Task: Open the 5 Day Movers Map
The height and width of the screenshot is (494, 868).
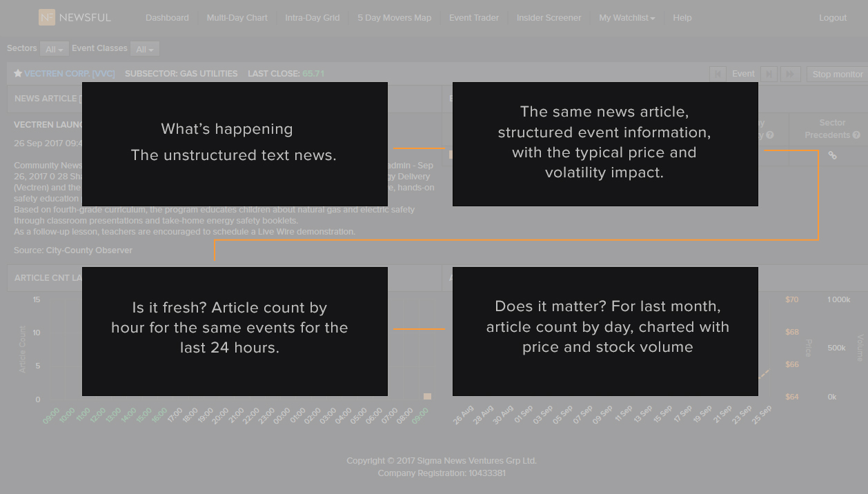Action: [394, 18]
